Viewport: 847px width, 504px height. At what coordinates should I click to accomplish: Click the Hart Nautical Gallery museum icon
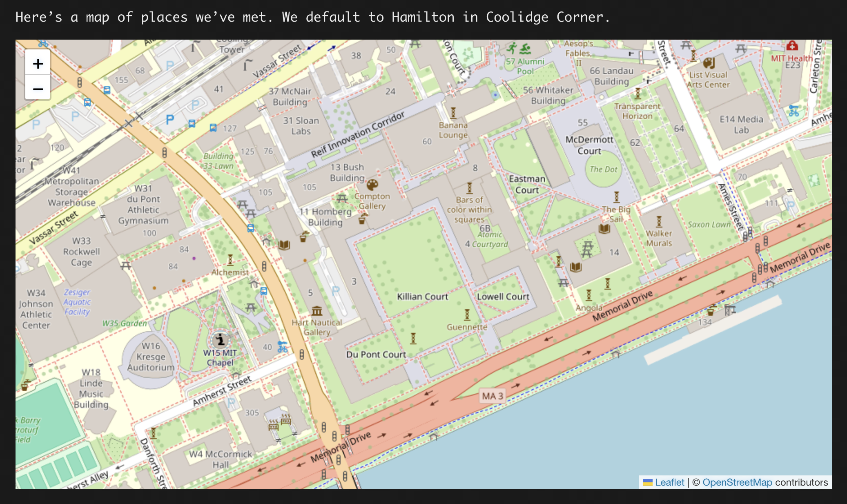click(x=317, y=311)
